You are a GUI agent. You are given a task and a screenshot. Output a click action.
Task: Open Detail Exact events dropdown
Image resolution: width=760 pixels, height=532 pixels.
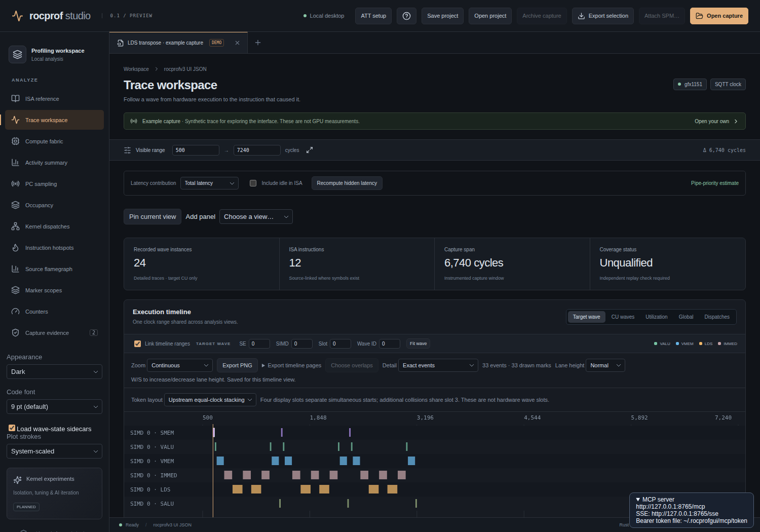coord(438,365)
